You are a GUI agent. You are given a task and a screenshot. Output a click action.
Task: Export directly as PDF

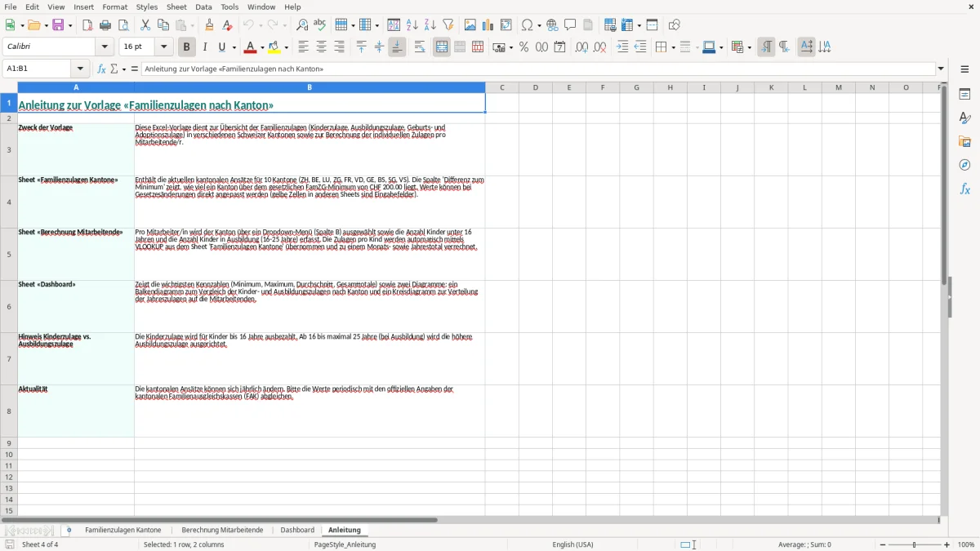(87, 25)
